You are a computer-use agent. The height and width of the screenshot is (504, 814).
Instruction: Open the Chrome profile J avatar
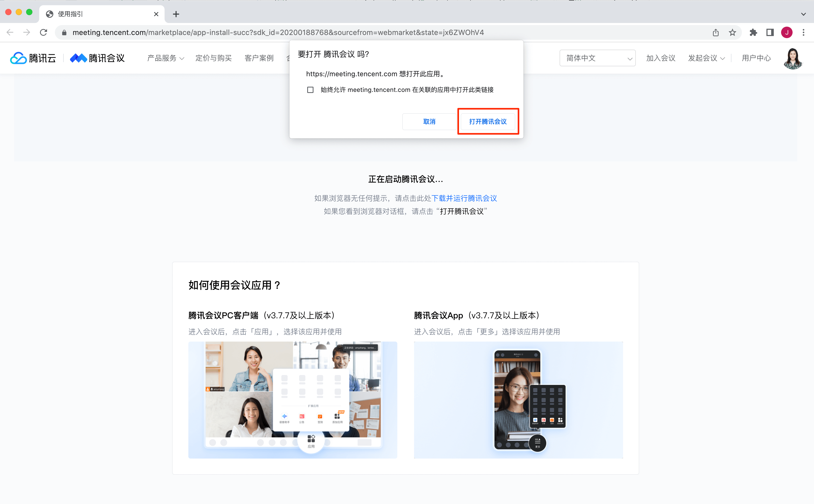(787, 32)
